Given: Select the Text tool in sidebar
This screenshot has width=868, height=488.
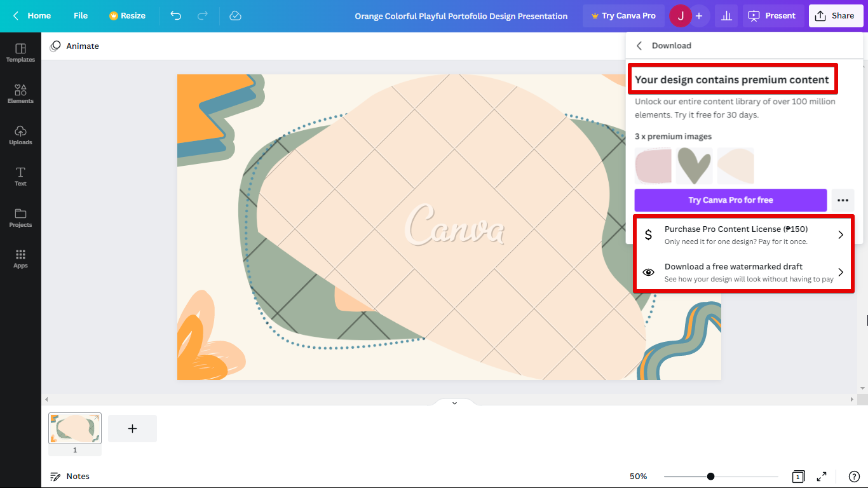Looking at the screenshot, I should coord(20,177).
